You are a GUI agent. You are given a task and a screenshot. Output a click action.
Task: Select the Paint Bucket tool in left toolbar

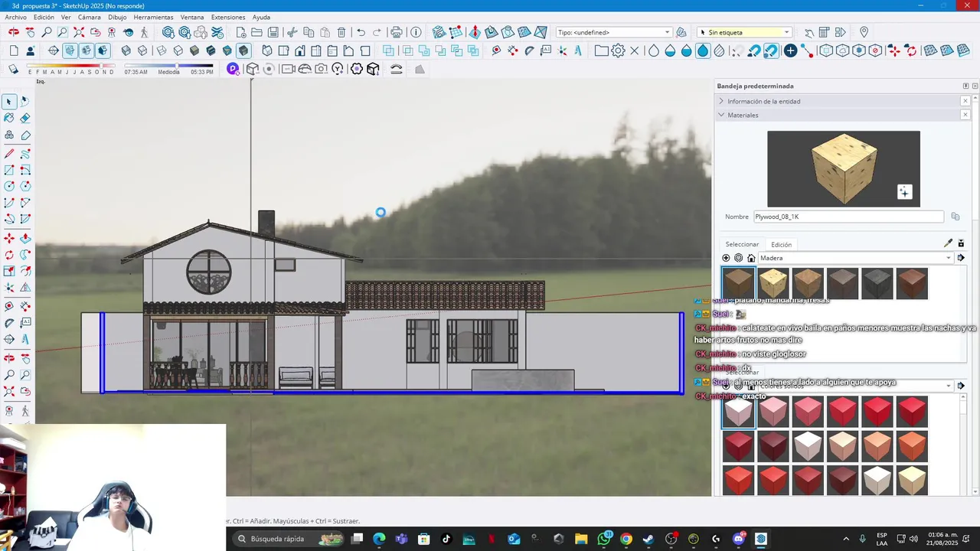pos(9,118)
